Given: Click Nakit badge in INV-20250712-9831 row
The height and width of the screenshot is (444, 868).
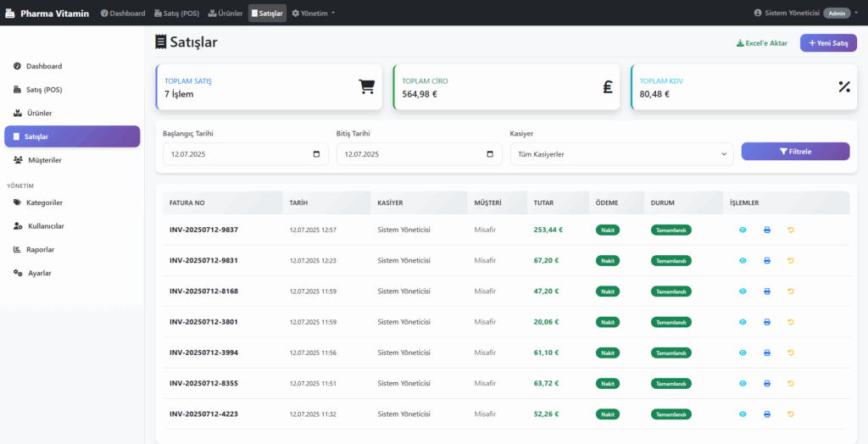Looking at the screenshot, I should point(608,260).
